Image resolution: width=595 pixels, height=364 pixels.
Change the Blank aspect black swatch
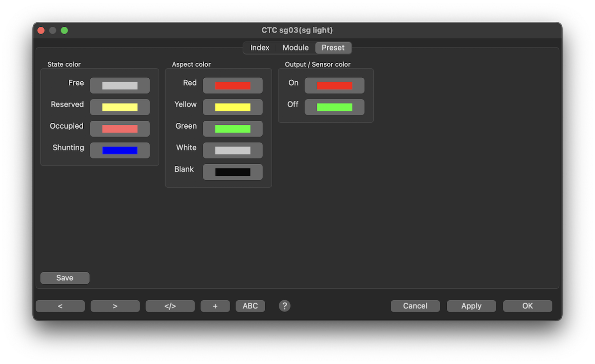pos(233,172)
